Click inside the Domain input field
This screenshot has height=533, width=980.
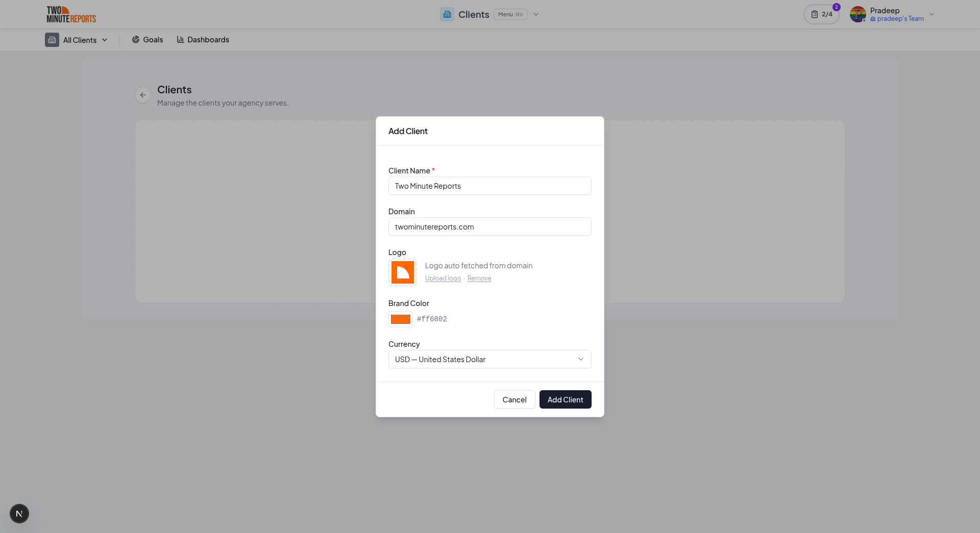tap(489, 226)
